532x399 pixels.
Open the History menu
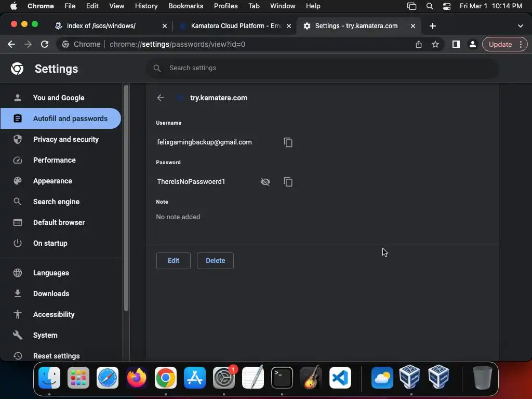click(x=146, y=6)
